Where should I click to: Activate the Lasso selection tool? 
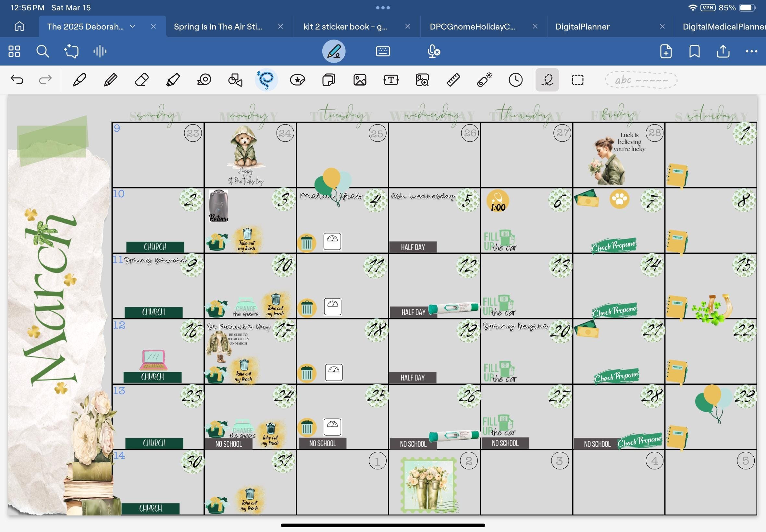(266, 80)
